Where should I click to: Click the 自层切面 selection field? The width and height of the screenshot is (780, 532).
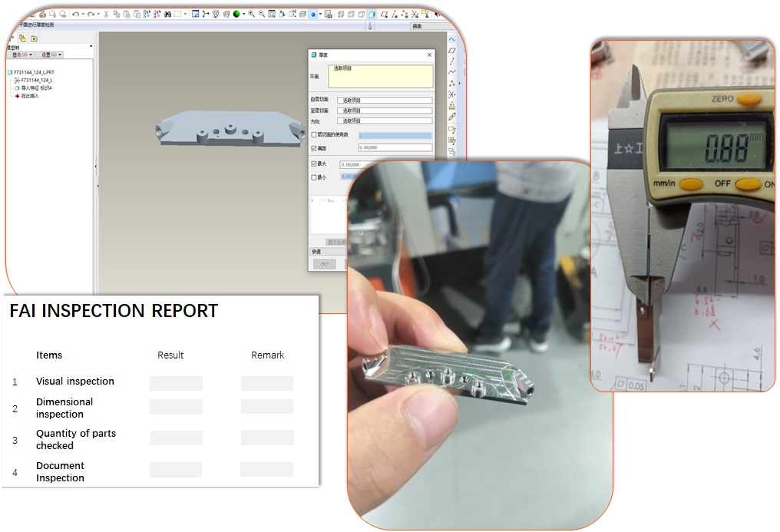pos(385,101)
